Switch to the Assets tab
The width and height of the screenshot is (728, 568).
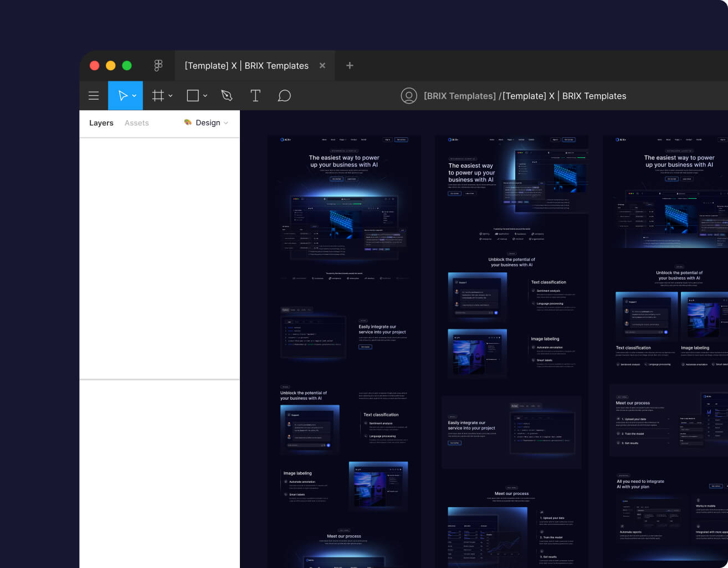(x=136, y=123)
